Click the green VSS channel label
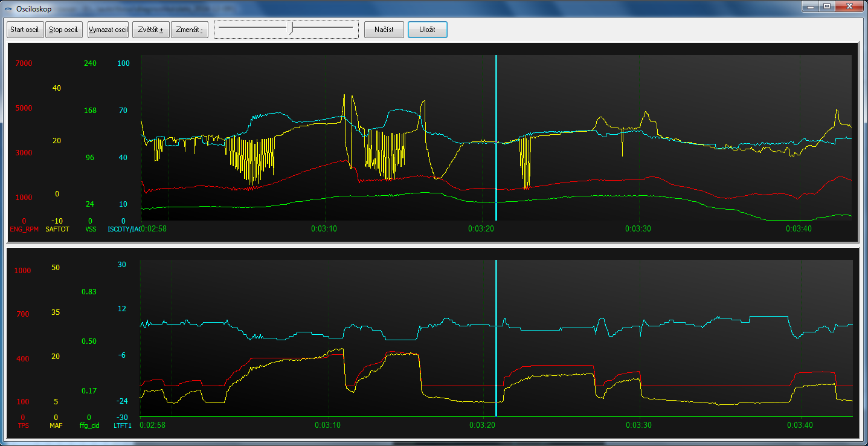 click(x=91, y=230)
